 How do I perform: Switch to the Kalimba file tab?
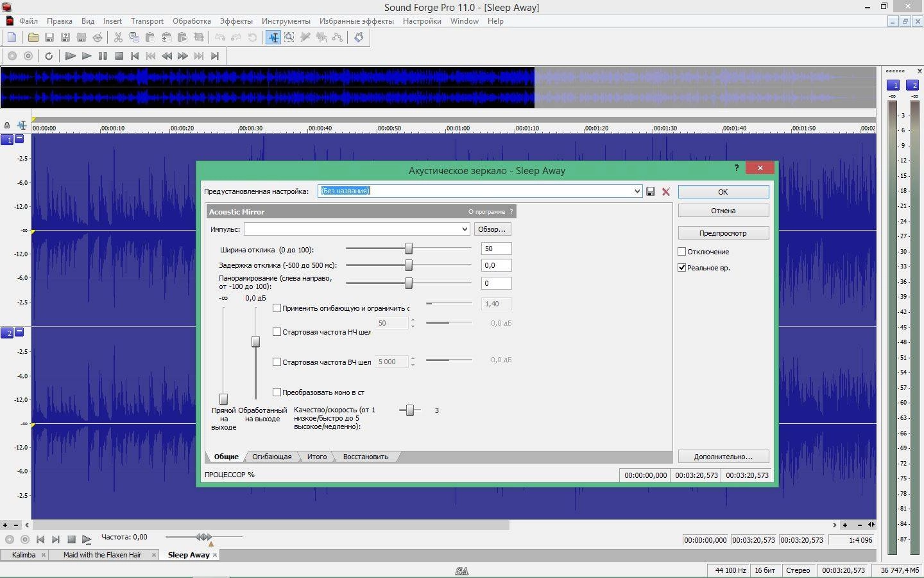24,555
